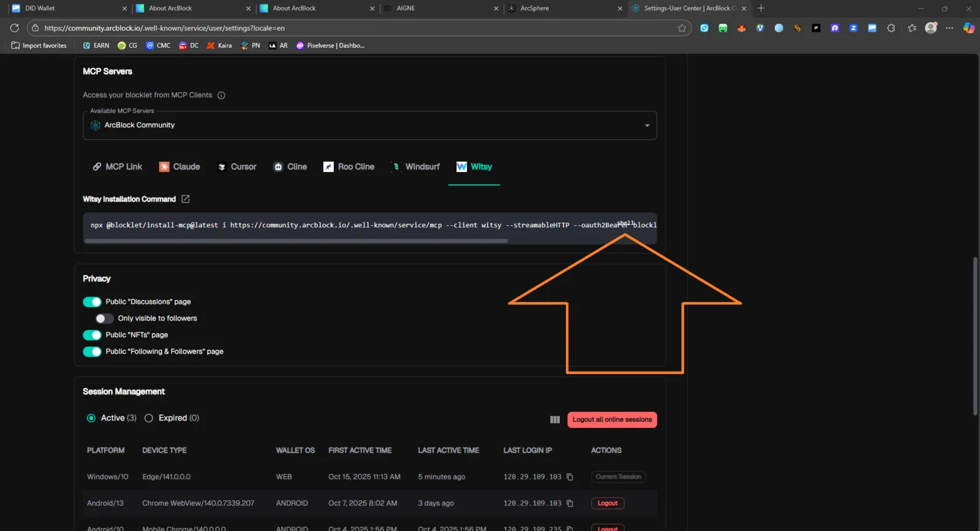Click Import favorites in the bookmarks bar
The height and width of the screenshot is (531, 980).
click(x=39, y=45)
